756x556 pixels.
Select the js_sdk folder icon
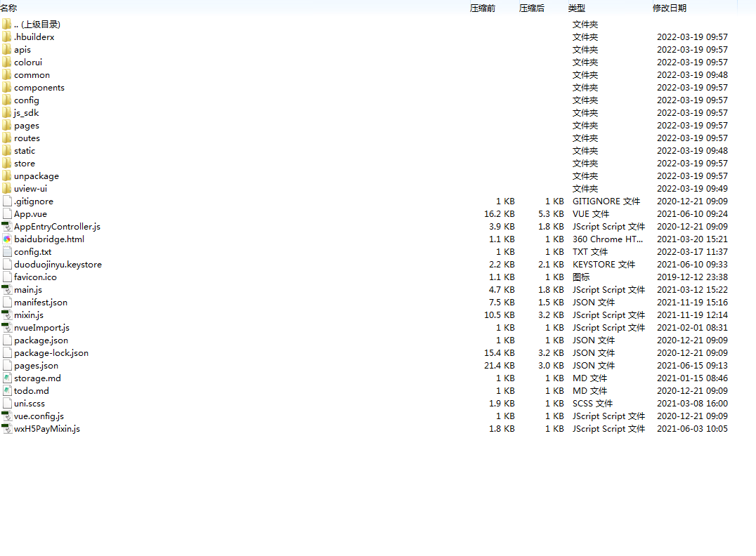click(7, 113)
